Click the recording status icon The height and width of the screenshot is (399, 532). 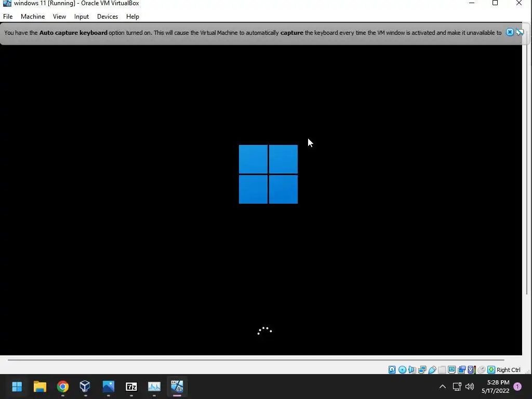coord(462,370)
